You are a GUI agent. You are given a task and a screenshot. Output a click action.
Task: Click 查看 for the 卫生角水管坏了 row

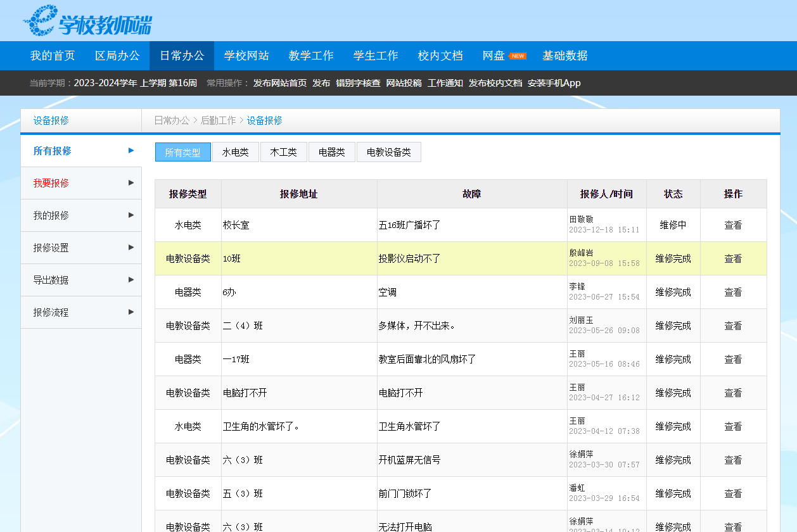[733, 426]
